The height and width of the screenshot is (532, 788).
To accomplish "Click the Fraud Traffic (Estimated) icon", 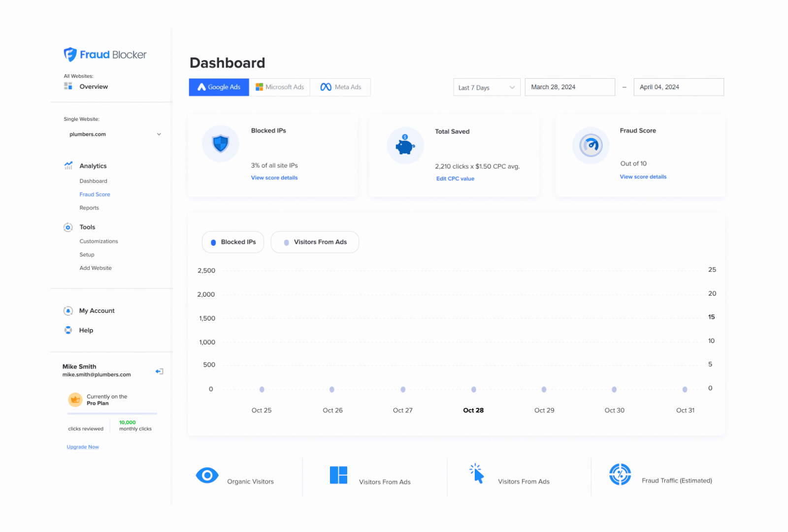I will point(620,474).
